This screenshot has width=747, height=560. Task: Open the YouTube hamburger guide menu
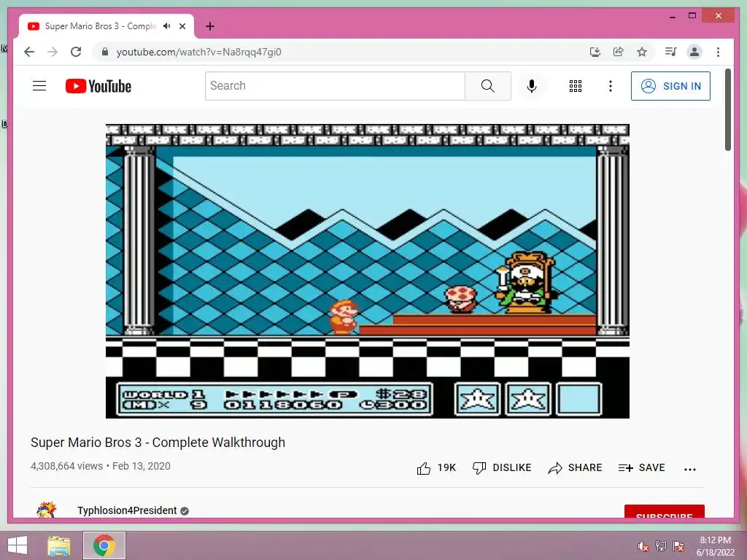tap(39, 86)
